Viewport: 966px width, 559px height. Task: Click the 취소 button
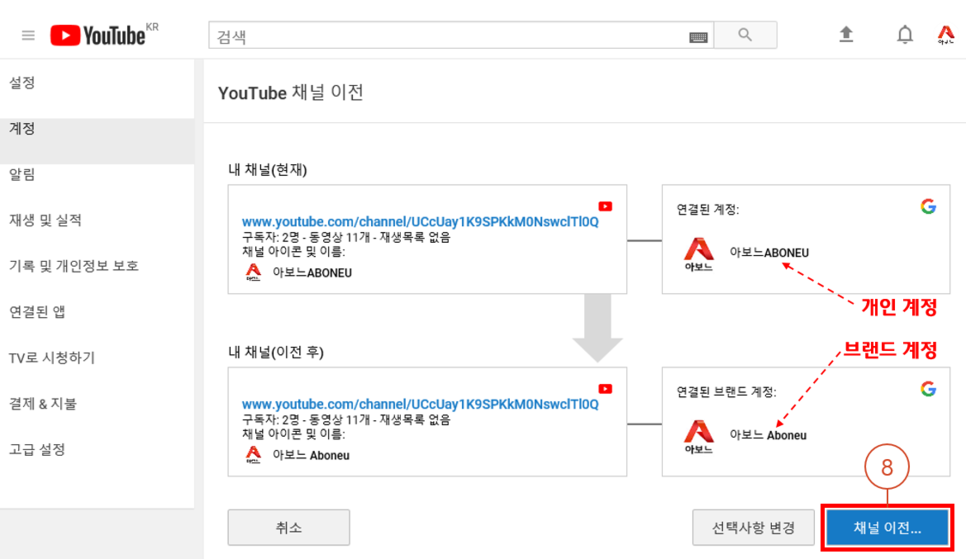tap(289, 528)
